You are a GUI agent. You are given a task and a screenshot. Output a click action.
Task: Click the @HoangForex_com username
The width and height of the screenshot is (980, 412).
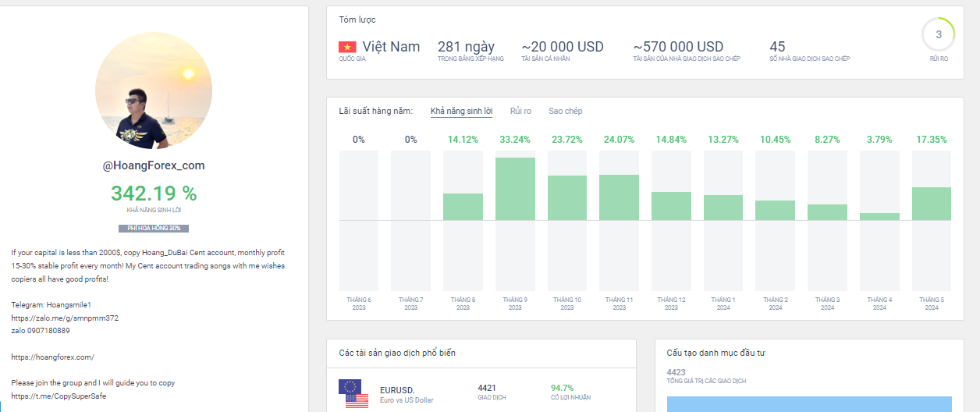coord(154,165)
